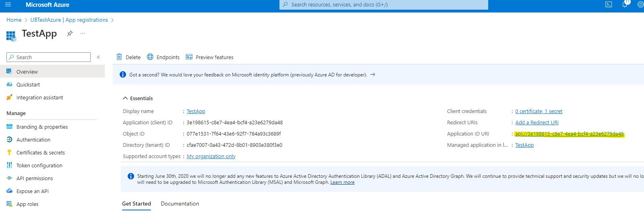The height and width of the screenshot is (214, 644).
Task: Click the Delete button label
Action: 133,57
